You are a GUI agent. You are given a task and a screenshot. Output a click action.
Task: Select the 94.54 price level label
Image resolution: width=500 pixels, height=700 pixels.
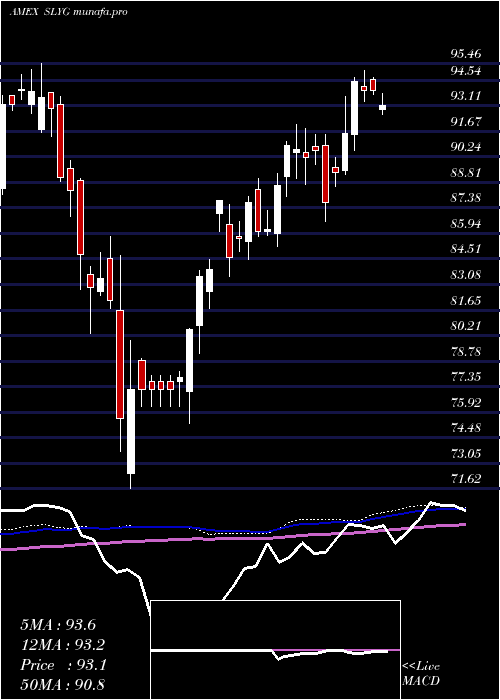pos(466,71)
